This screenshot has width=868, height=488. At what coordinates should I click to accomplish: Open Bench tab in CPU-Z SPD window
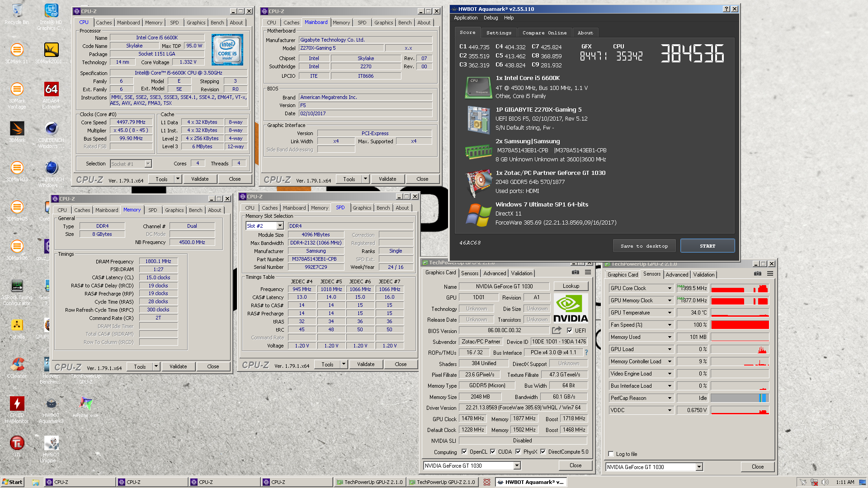coord(383,208)
